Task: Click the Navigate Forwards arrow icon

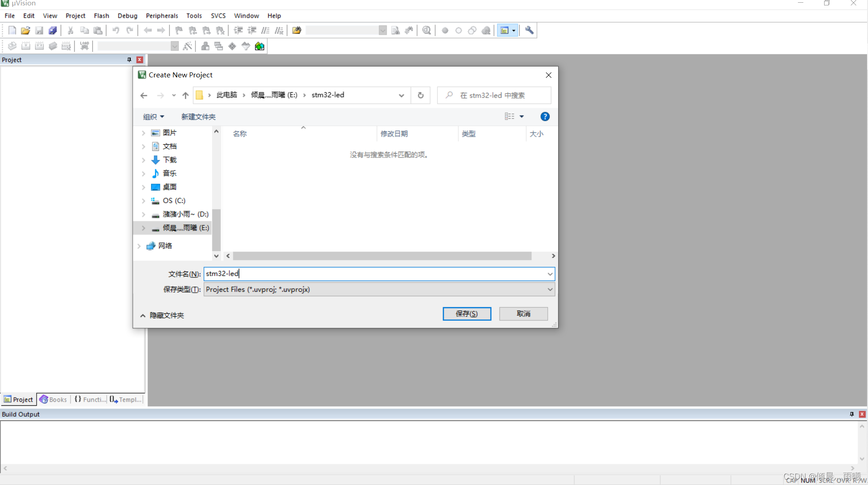Action: 161,30
